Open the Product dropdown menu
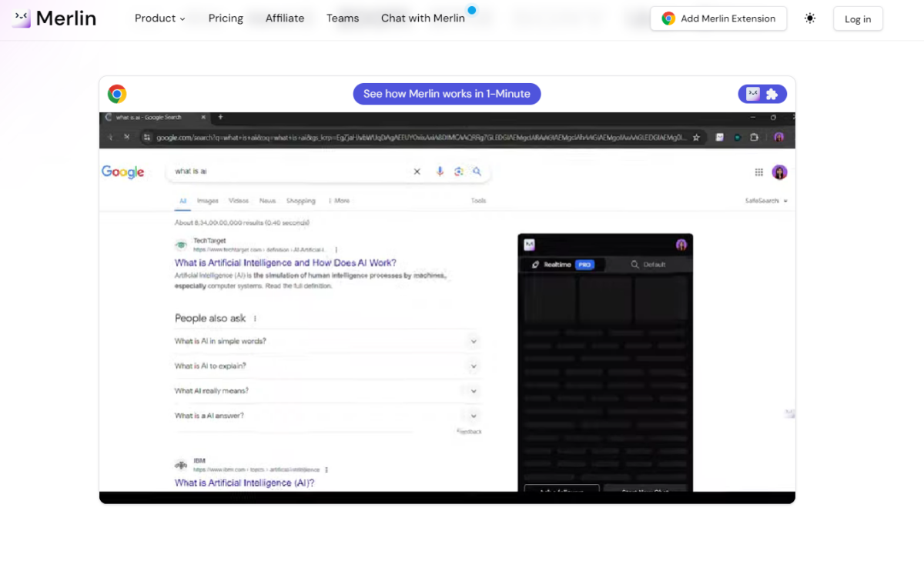The image size is (924, 561). tap(160, 18)
